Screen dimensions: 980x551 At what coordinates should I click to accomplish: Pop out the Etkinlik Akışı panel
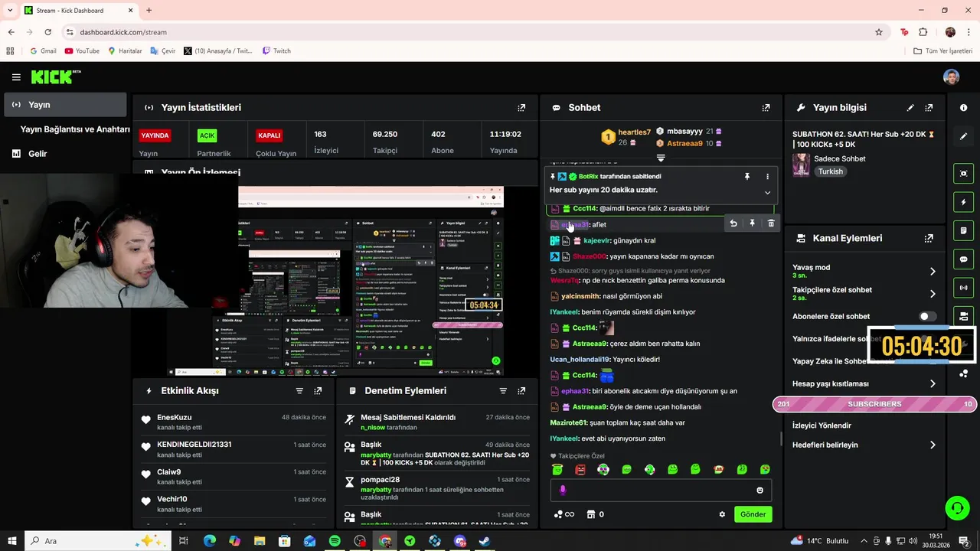point(318,391)
